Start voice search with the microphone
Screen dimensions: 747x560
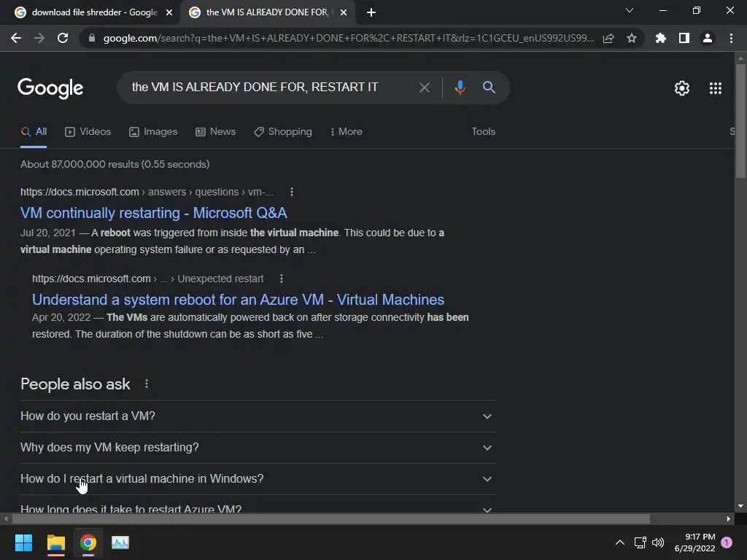(x=460, y=87)
